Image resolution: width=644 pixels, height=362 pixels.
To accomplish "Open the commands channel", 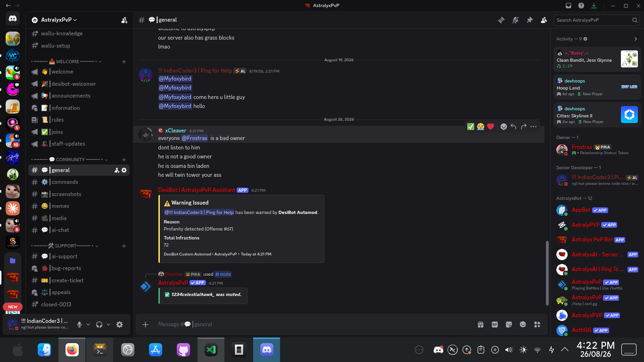I will click(x=78, y=182).
